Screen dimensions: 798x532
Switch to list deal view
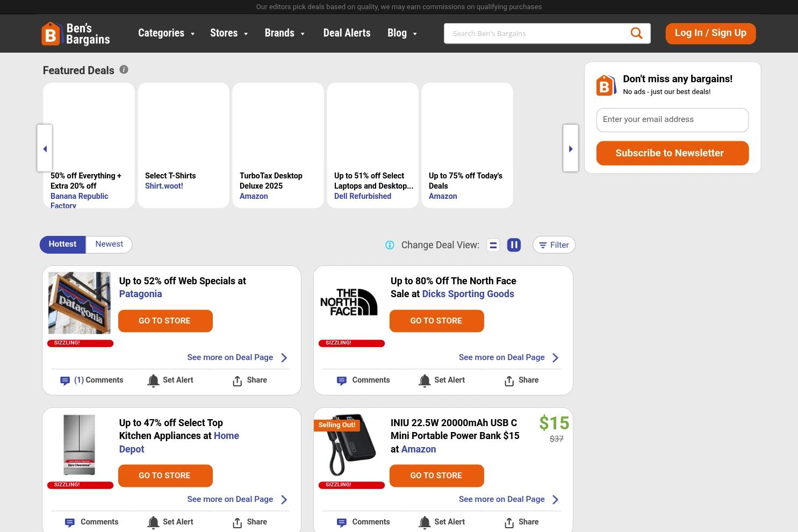coord(493,245)
